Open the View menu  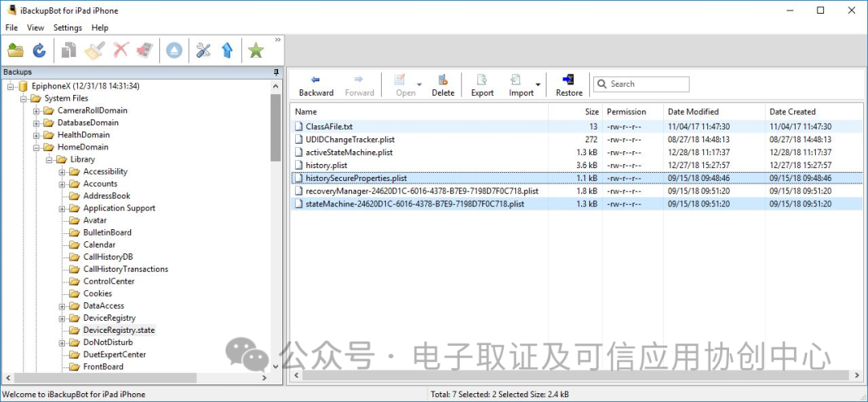(x=35, y=27)
